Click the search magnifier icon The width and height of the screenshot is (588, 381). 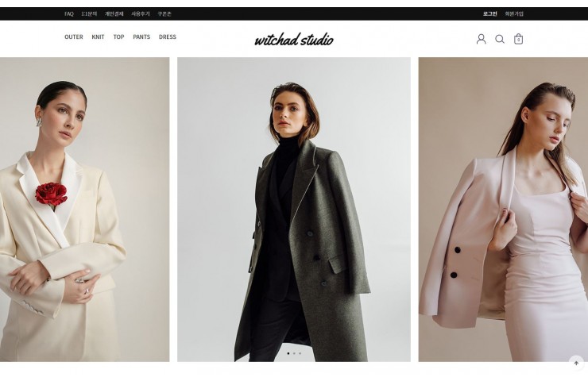[x=500, y=39]
